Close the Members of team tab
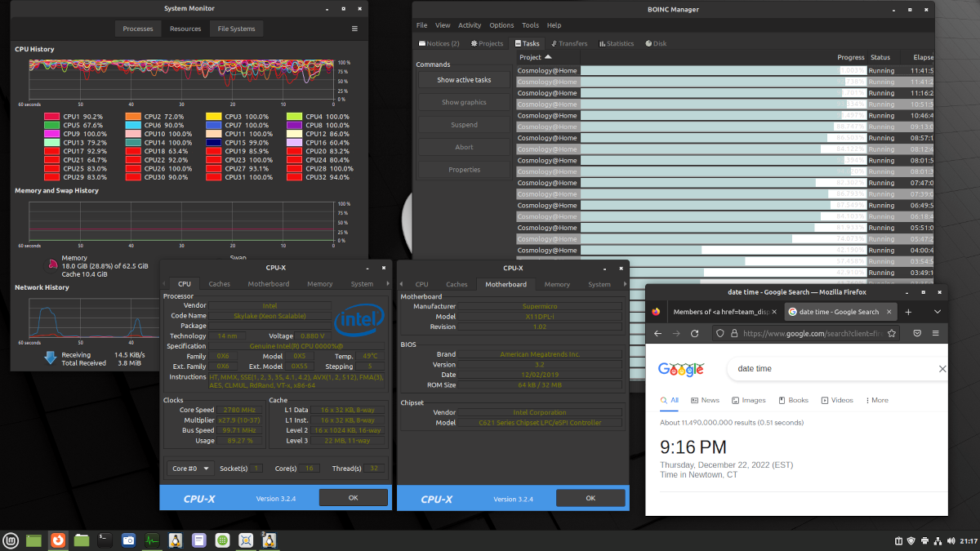This screenshot has height=551, width=980. pos(773,312)
